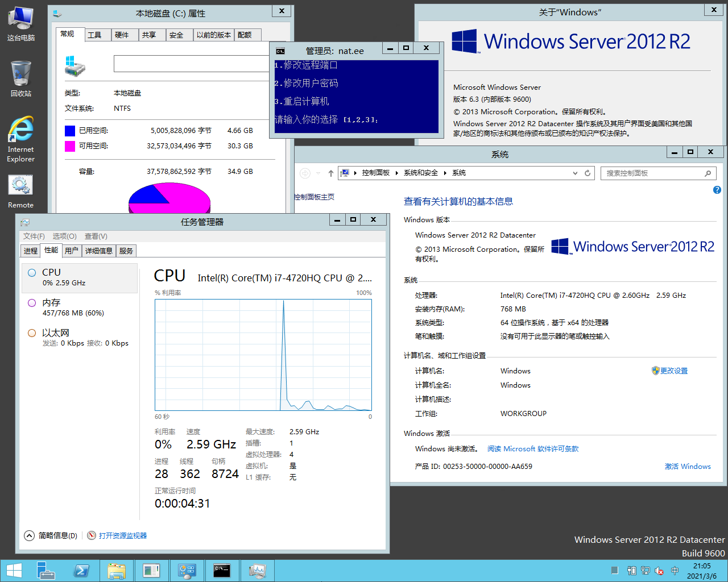Click the Windows Start button
The height and width of the screenshot is (582, 728).
click(x=14, y=571)
